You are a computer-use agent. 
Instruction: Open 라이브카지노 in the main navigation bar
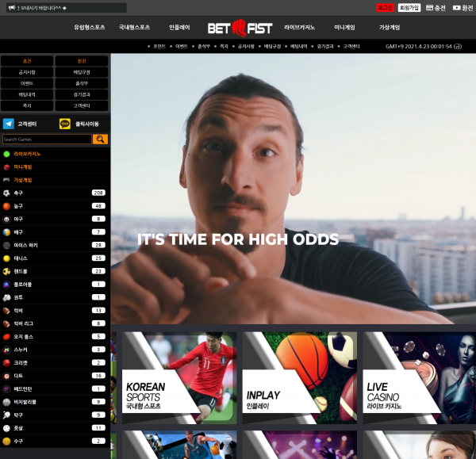pos(299,27)
